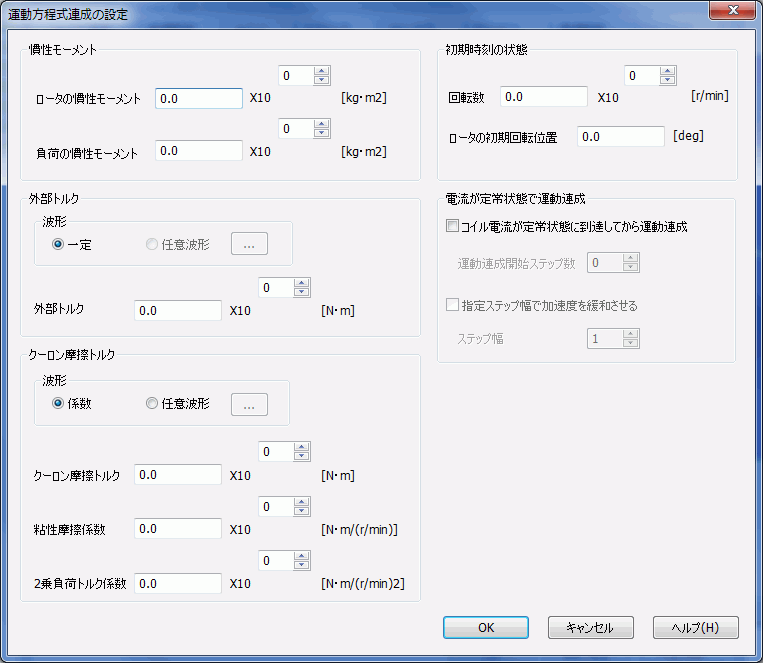Select 任意波形 radio in クーロン摩擦トルク
The width and height of the screenshot is (763, 663).
pyautogui.click(x=152, y=404)
